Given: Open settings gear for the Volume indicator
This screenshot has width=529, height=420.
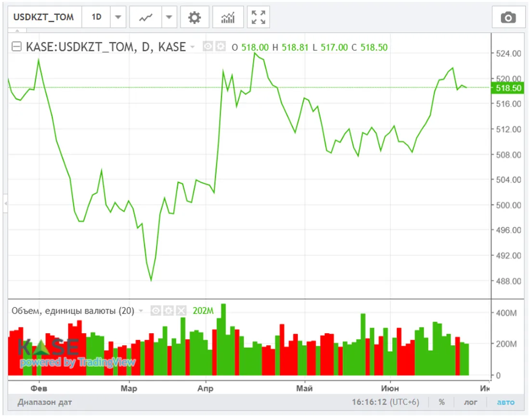Looking at the screenshot, I should point(168,311).
